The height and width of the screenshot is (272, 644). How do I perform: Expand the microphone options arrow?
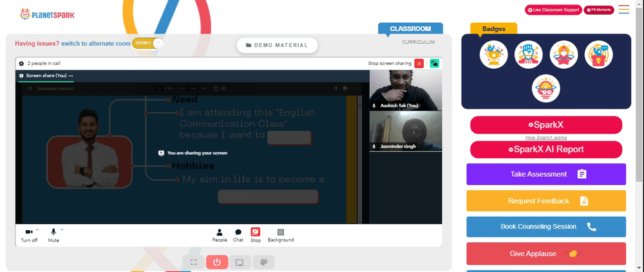point(62,230)
